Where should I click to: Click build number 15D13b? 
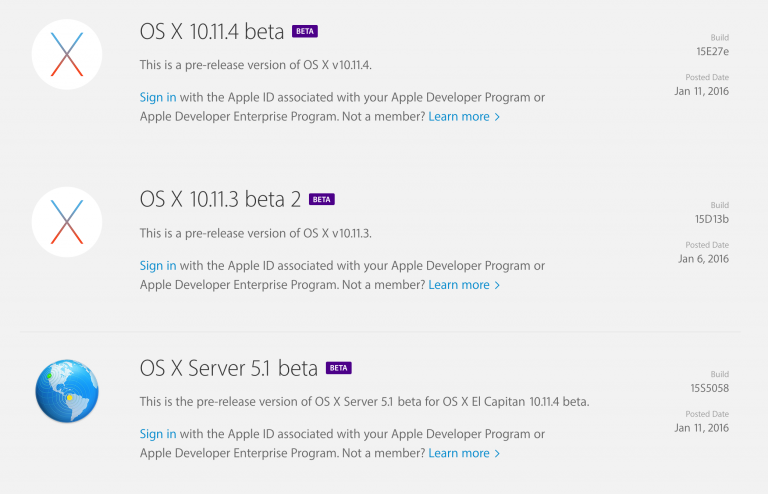pyautogui.click(x=712, y=219)
